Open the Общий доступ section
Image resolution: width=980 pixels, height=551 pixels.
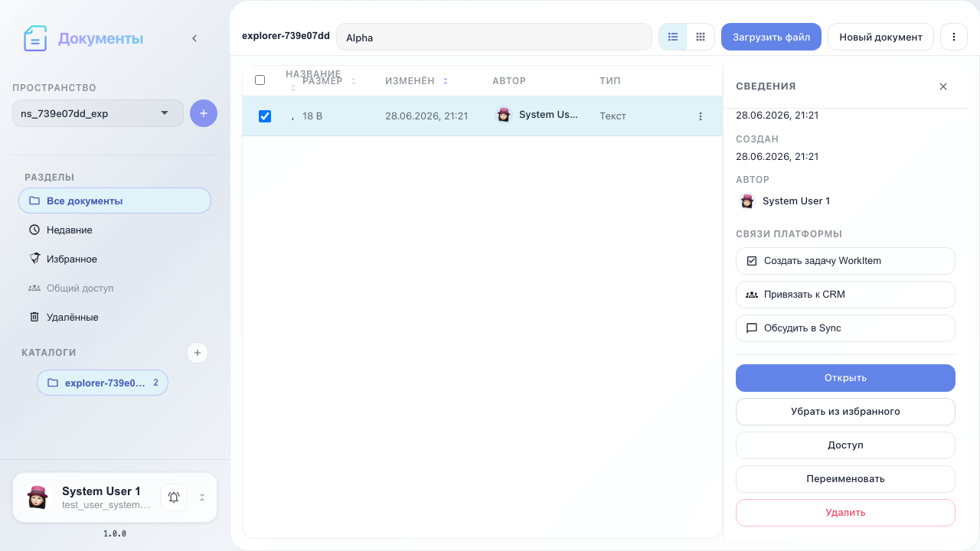(x=115, y=288)
